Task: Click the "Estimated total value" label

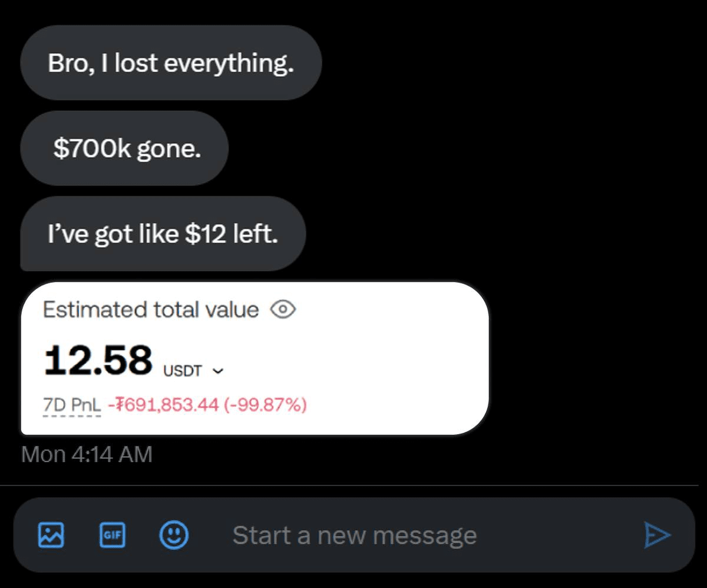Action: (x=151, y=309)
